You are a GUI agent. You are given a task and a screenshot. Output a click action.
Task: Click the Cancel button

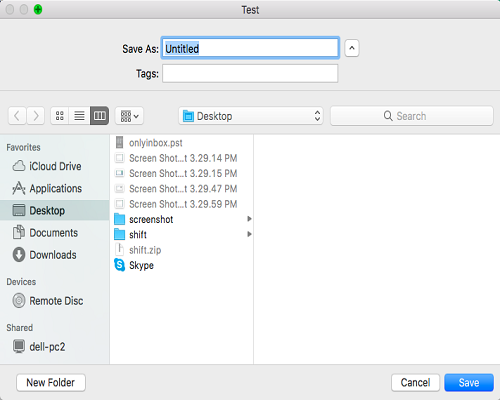pos(415,382)
